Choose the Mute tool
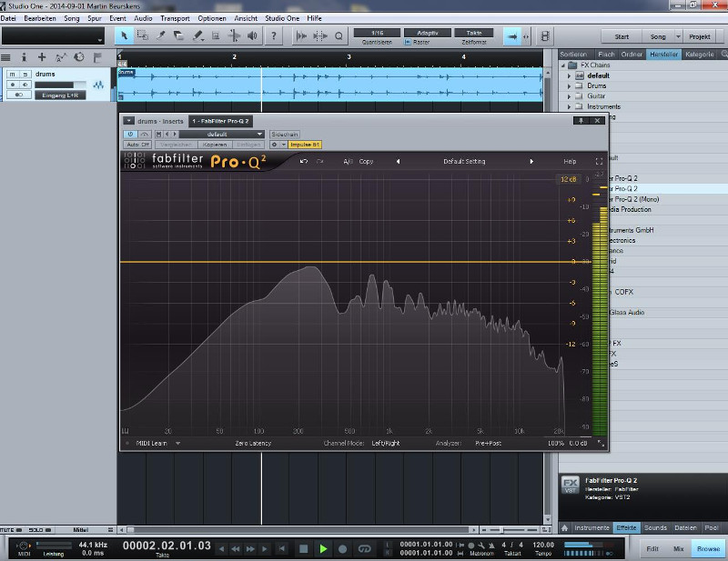 tap(216, 35)
